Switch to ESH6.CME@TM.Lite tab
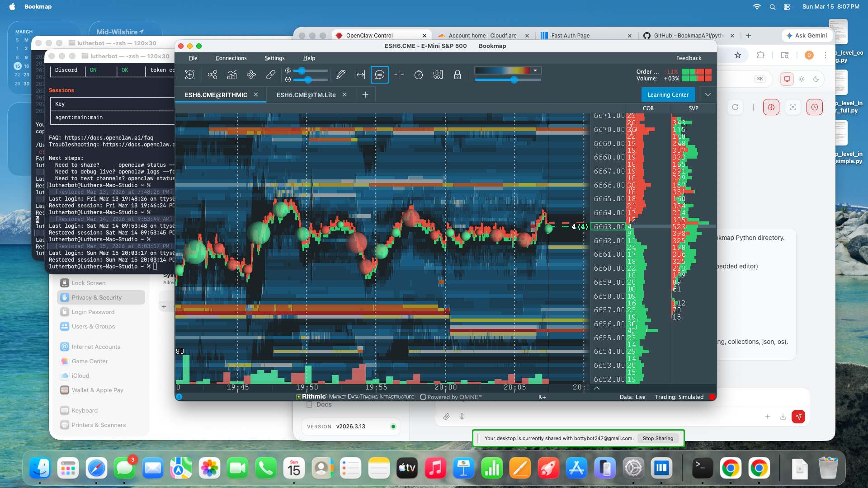Viewport: 868px width, 488px height. point(306,95)
